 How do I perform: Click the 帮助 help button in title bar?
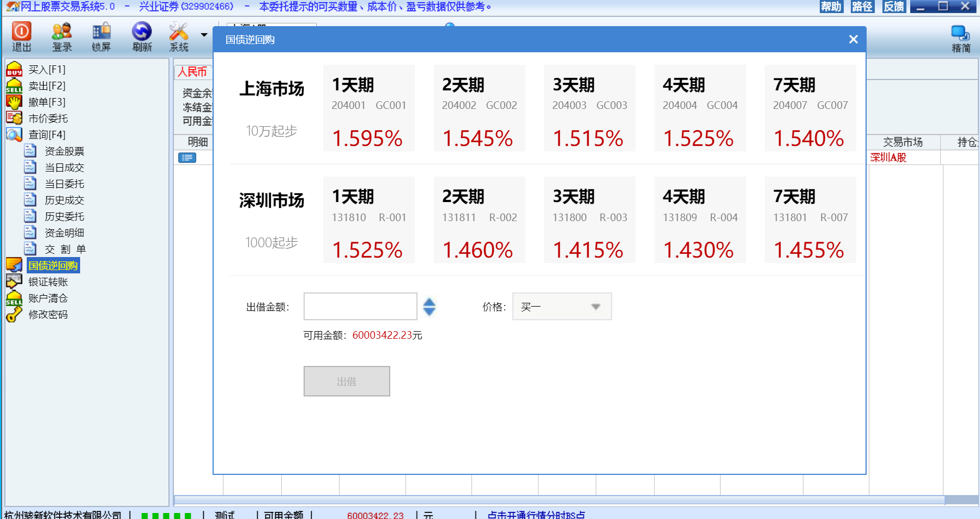(831, 7)
